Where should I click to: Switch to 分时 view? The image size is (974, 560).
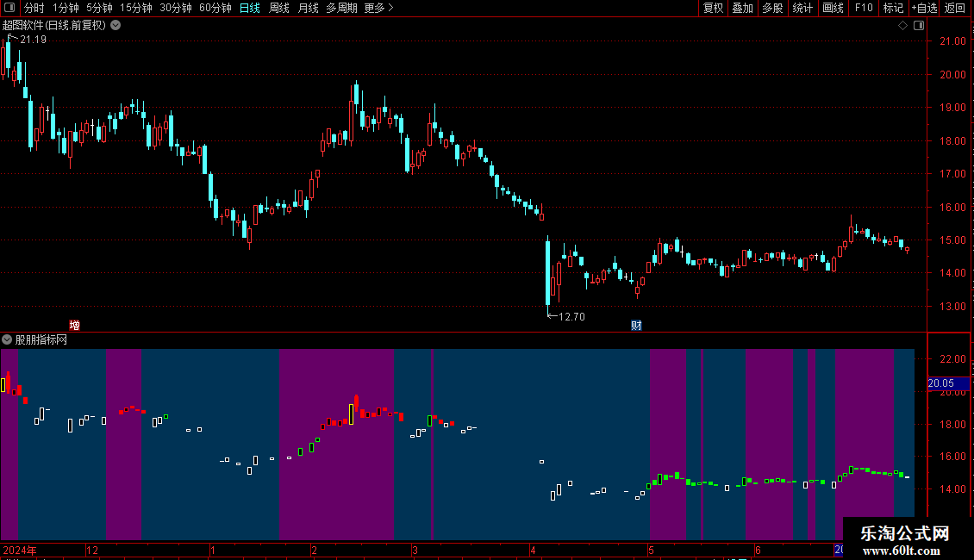pos(34,8)
